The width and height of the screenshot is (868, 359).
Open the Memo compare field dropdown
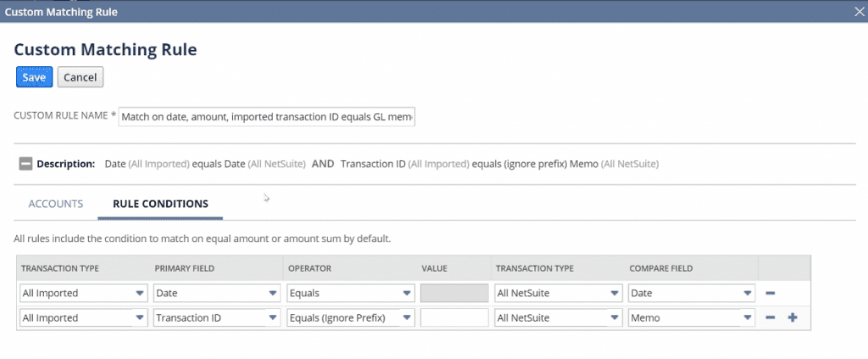pyautogui.click(x=691, y=318)
